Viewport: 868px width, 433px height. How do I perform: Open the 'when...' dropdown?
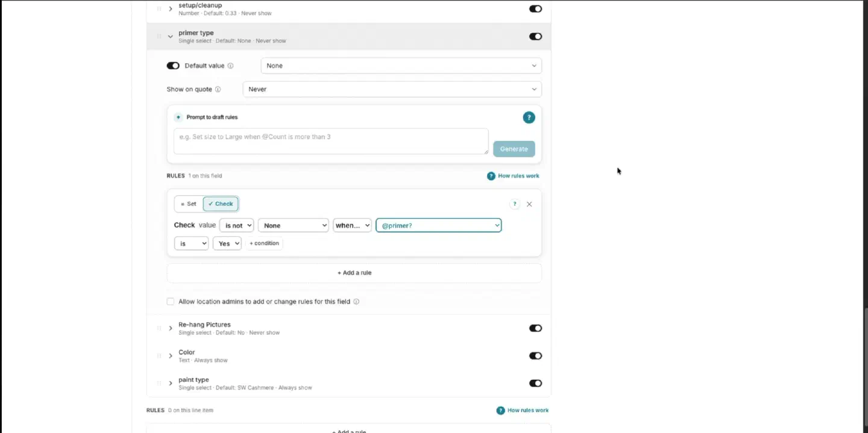point(352,225)
